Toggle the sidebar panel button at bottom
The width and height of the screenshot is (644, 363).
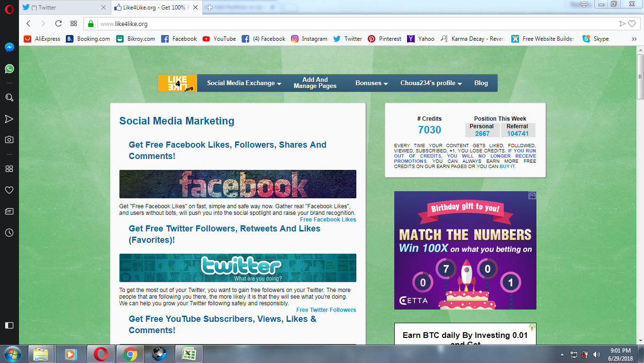(9, 325)
